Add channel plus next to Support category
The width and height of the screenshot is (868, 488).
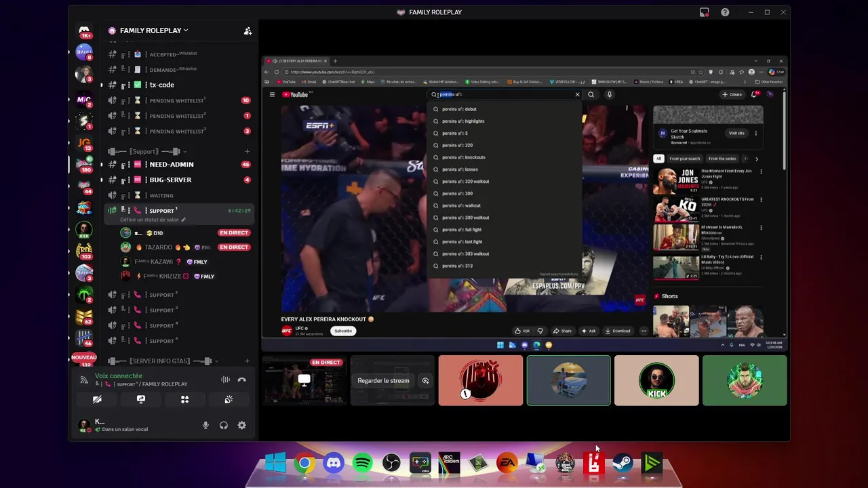(247, 151)
